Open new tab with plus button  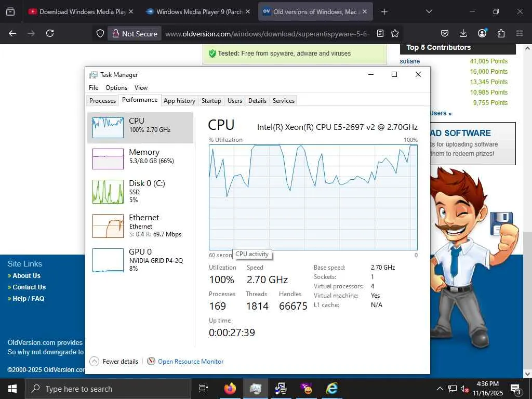[x=384, y=12]
